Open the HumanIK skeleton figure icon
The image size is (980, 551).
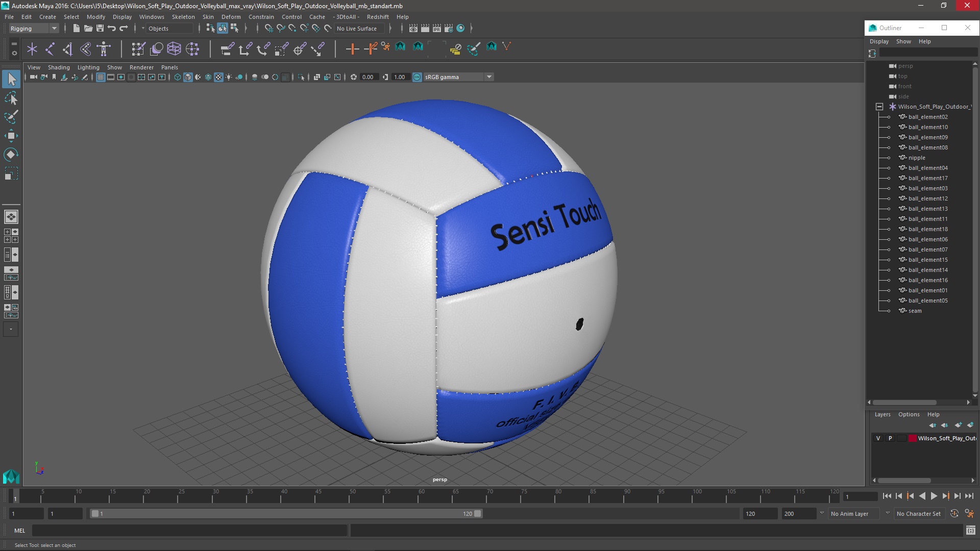pos(104,49)
